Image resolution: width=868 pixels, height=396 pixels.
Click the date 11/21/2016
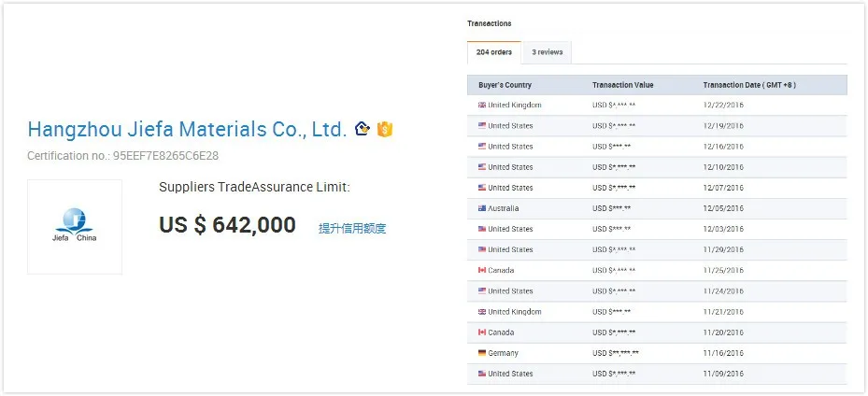723,312
